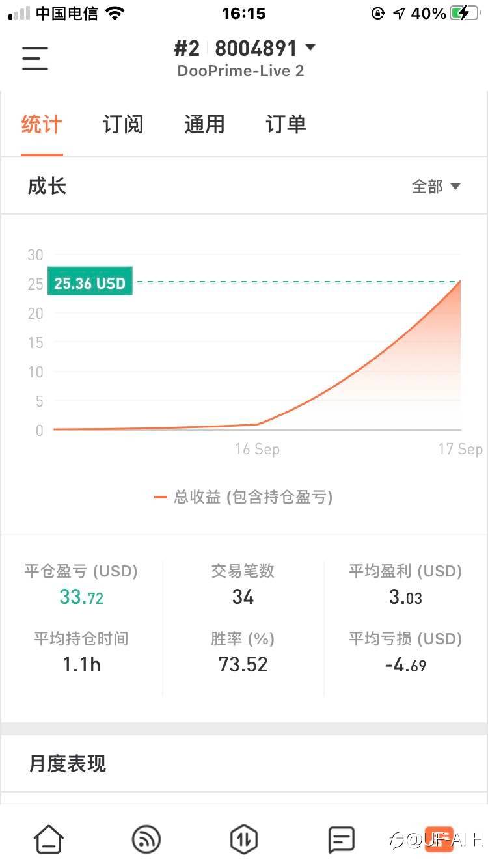Switch to the 通用 tab
Viewport: 488px width, 868px height.
[204, 124]
